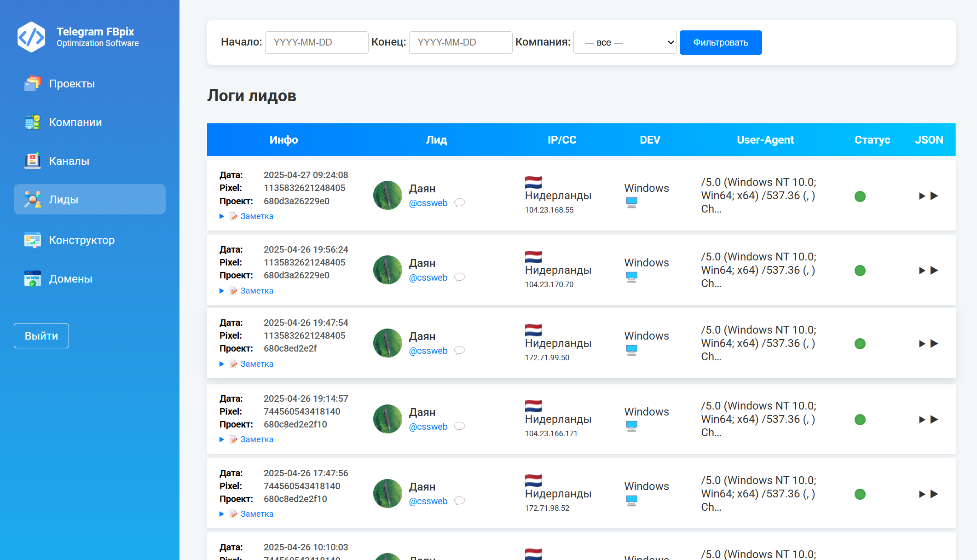Viewport: 977px width, 560px height.
Task: Open the chat bubble icon in the 17:47:56 row
Action: [x=459, y=501]
